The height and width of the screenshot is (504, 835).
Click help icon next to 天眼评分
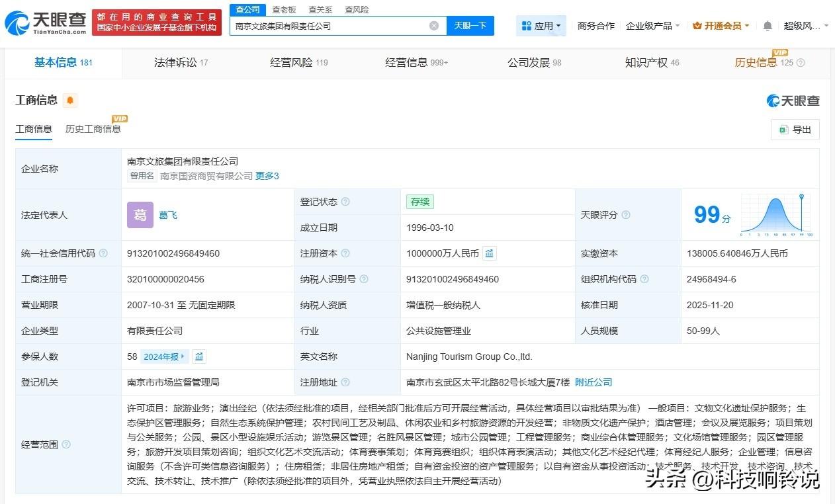tap(626, 215)
